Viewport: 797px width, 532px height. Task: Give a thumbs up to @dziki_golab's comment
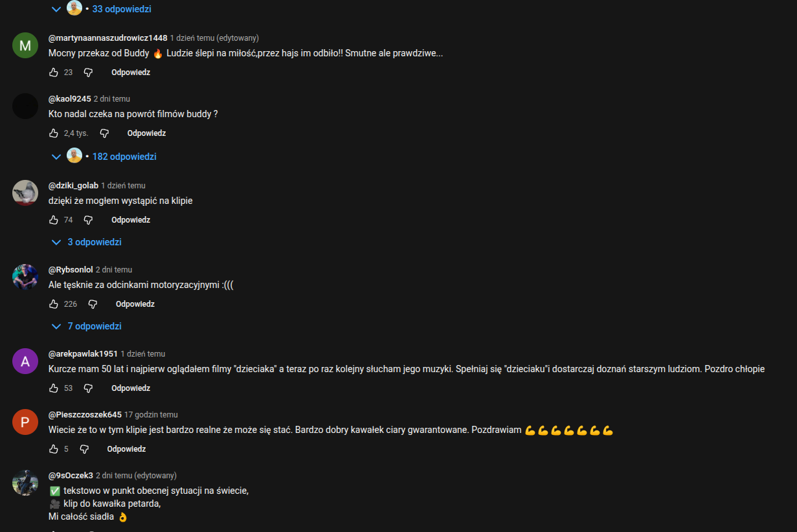[54, 220]
